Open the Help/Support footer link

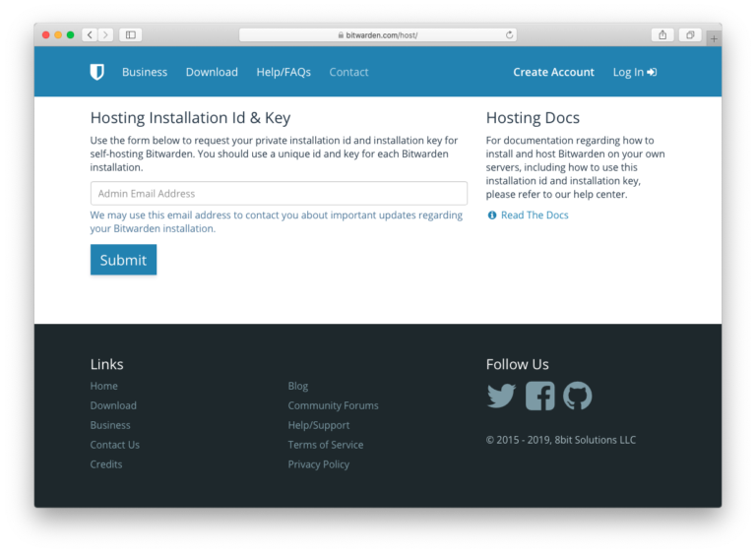pos(319,425)
